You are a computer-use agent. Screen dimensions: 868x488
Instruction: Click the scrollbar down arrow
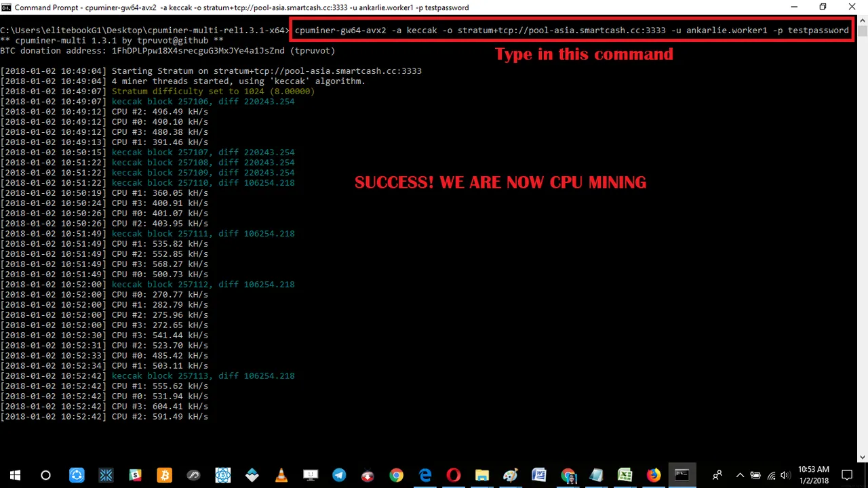tap(862, 457)
